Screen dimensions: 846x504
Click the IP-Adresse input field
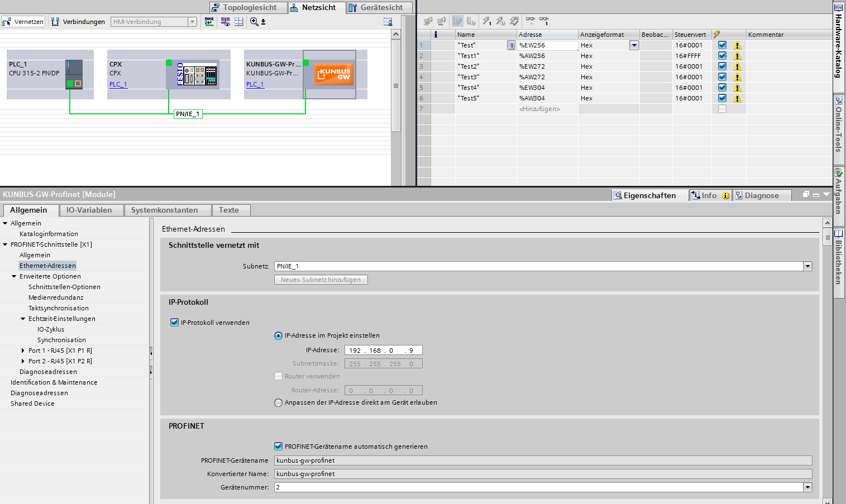(x=383, y=350)
